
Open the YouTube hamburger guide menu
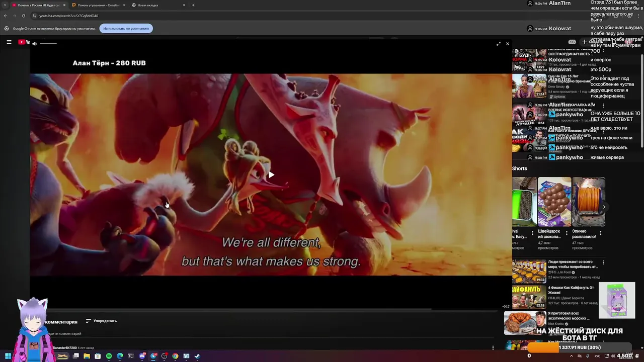(9, 42)
